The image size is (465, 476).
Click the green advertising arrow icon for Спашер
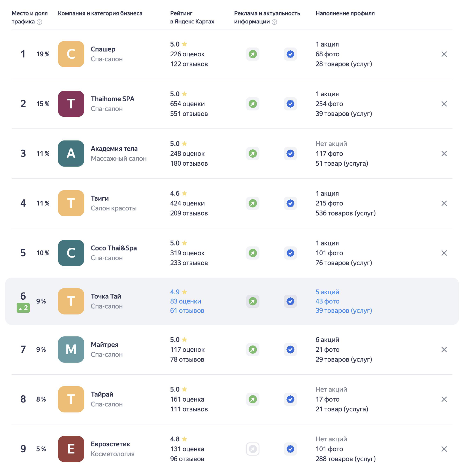click(x=253, y=54)
